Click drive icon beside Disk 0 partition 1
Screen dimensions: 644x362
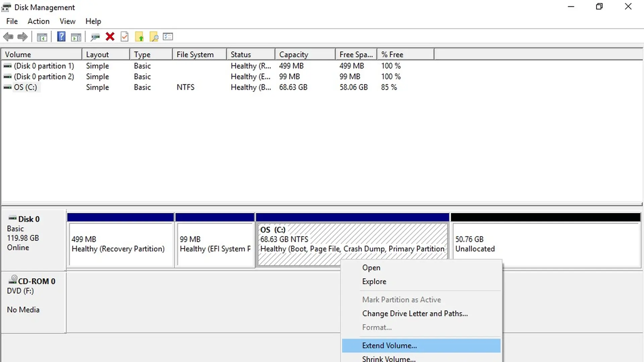point(7,66)
